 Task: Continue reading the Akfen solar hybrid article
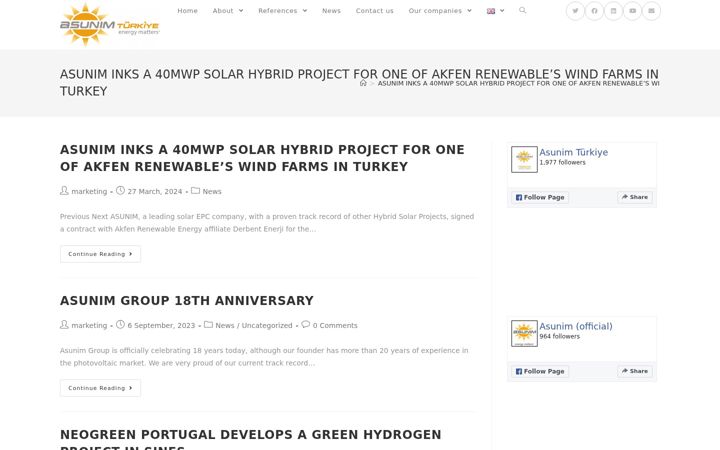tap(100, 254)
